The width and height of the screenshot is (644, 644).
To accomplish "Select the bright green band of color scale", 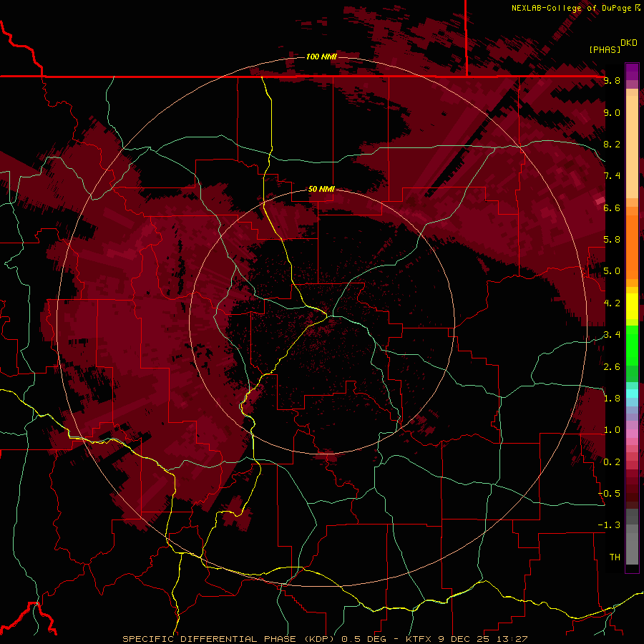I will [x=632, y=347].
